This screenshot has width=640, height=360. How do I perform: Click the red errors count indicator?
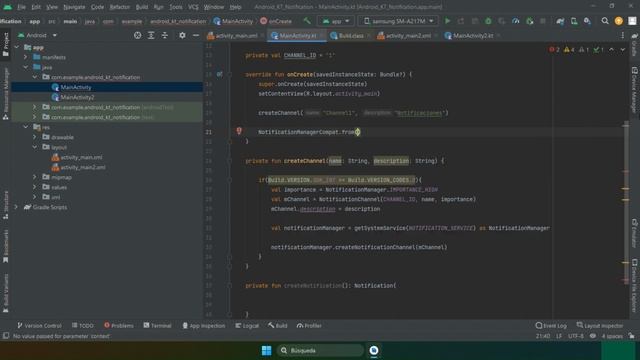(554, 49)
